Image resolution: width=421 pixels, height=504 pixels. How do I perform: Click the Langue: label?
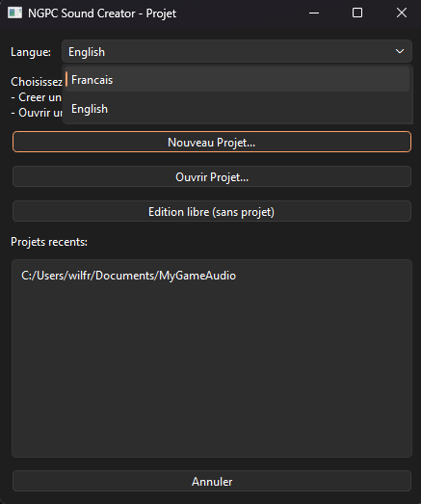coord(31,52)
